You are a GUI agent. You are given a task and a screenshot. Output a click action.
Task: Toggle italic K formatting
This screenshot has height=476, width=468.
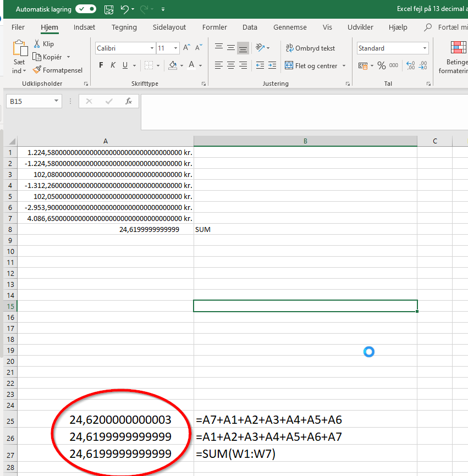point(113,65)
